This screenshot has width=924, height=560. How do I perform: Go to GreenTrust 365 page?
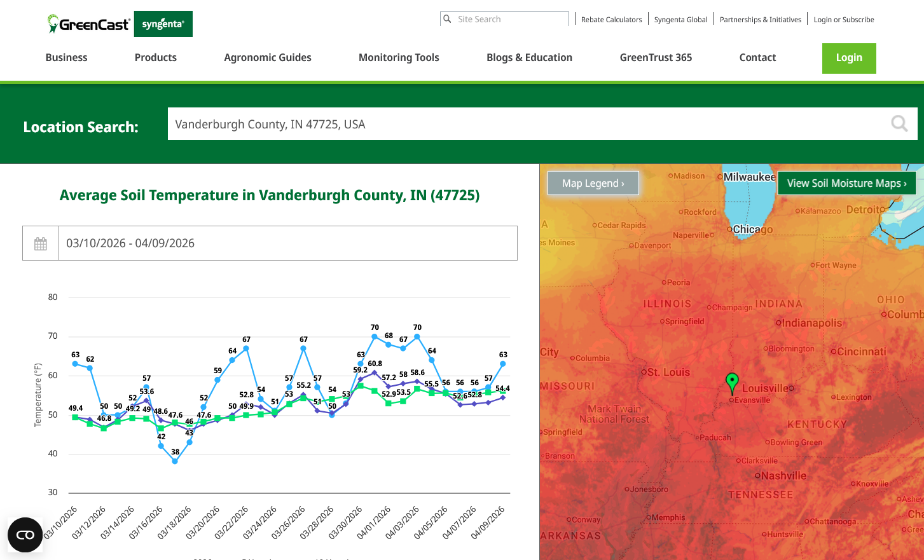click(x=656, y=57)
